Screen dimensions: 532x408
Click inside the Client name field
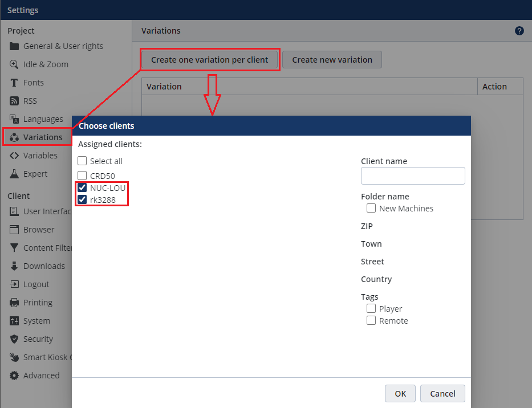pos(413,176)
